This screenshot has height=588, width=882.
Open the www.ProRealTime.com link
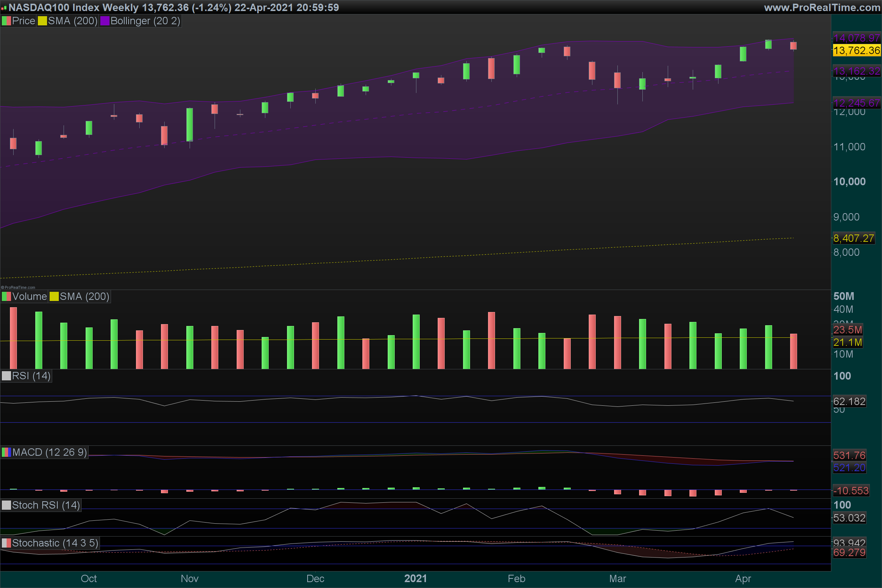pos(822,7)
